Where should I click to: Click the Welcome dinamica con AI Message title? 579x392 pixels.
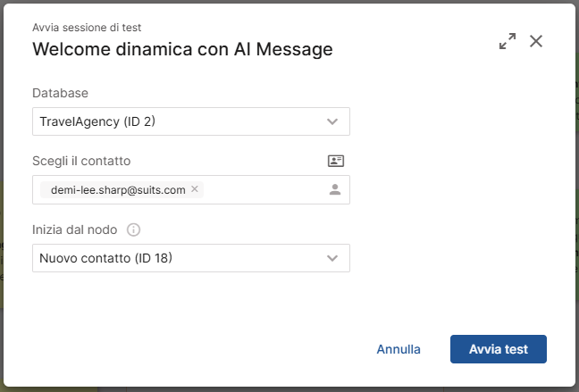182,49
